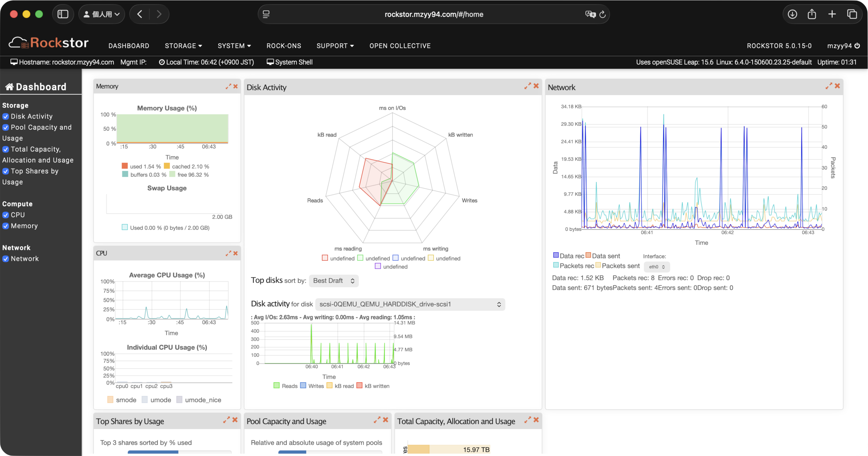Open the Best Draft sort dropdown
The height and width of the screenshot is (456, 868).
tap(333, 281)
